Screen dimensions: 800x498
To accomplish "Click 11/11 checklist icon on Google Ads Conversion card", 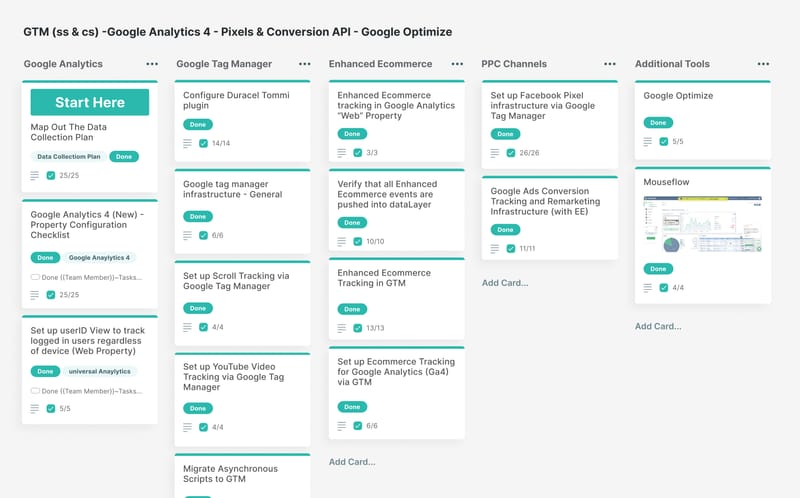I will coord(511,248).
